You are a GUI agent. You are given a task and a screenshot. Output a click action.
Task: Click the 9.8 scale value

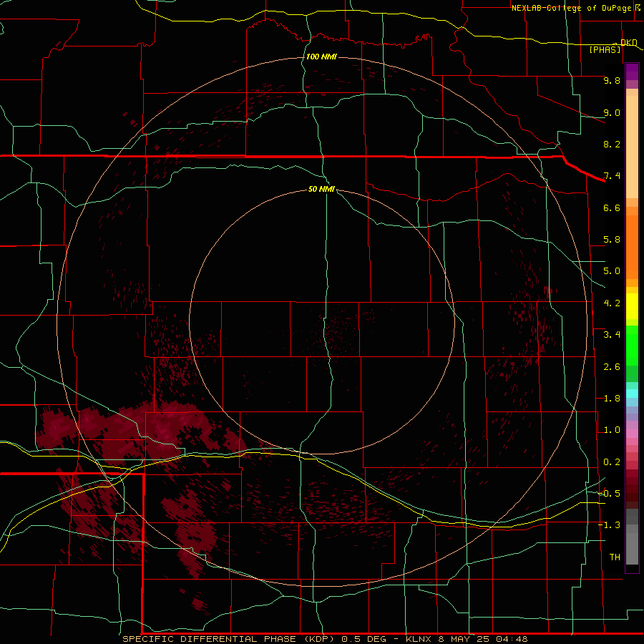(612, 80)
